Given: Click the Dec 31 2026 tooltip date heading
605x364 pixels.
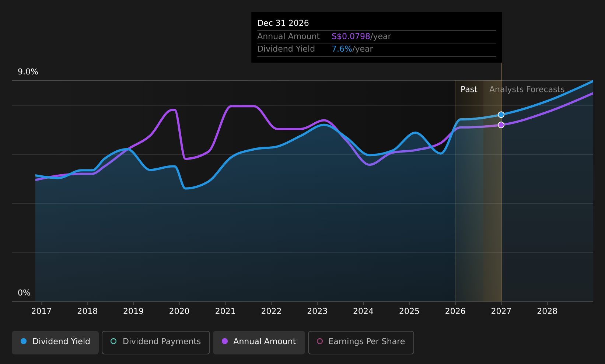Looking at the screenshot, I should tap(283, 23).
